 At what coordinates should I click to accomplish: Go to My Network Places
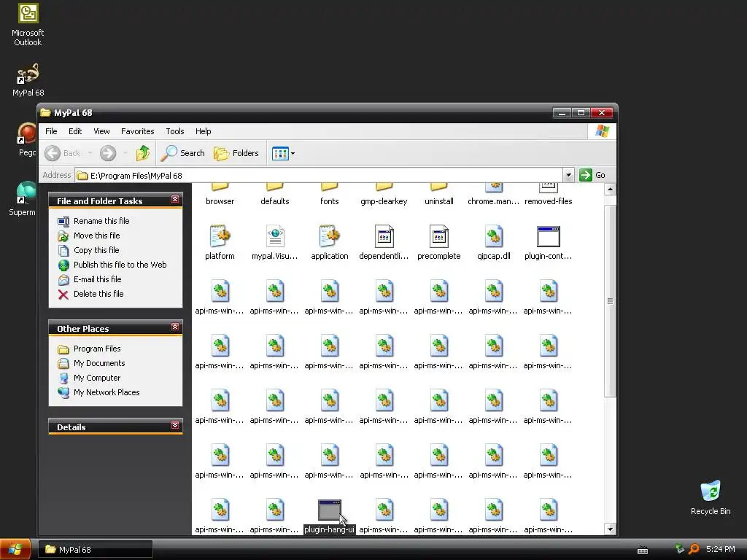pyautogui.click(x=98, y=392)
